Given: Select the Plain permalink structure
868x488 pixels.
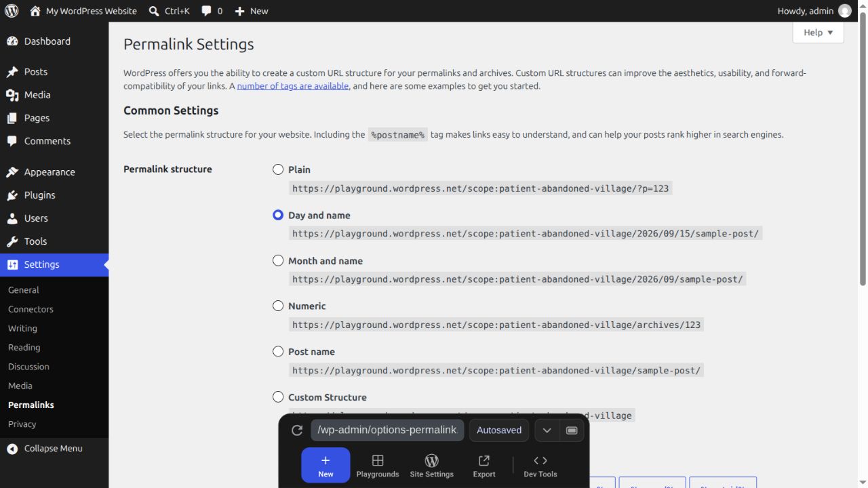Looking at the screenshot, I should 278,169.
